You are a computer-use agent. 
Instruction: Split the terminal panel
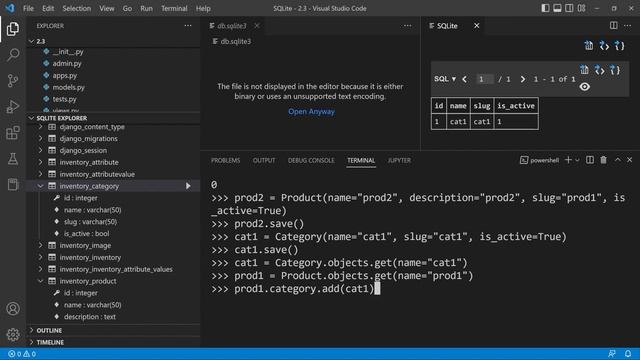tap(590, 160)
